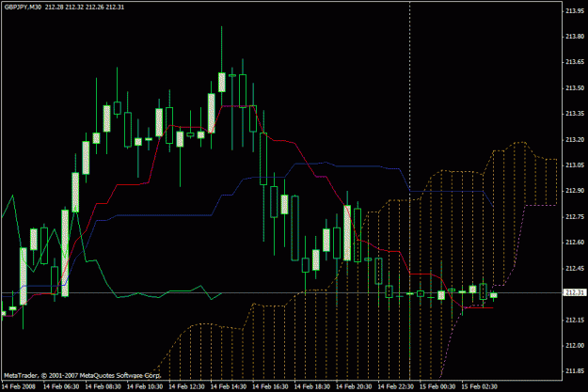The image size is (588, 392).
Task: Select the 213.05 price level
Action: tap(575, 165)
